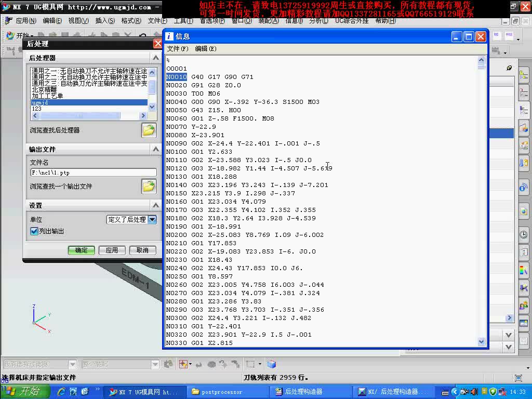Toggle the 列出输出 (list output) checkbox
This screenshot has width=532, height=399.
[x=34, y=231]
